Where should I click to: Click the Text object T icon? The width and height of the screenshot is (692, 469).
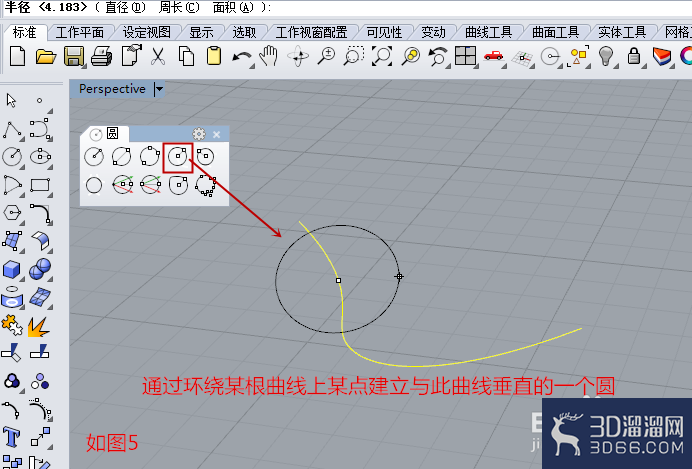11,437
